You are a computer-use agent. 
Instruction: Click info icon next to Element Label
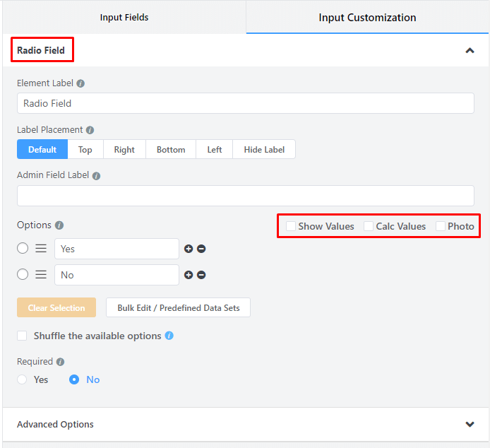point(80,83)
